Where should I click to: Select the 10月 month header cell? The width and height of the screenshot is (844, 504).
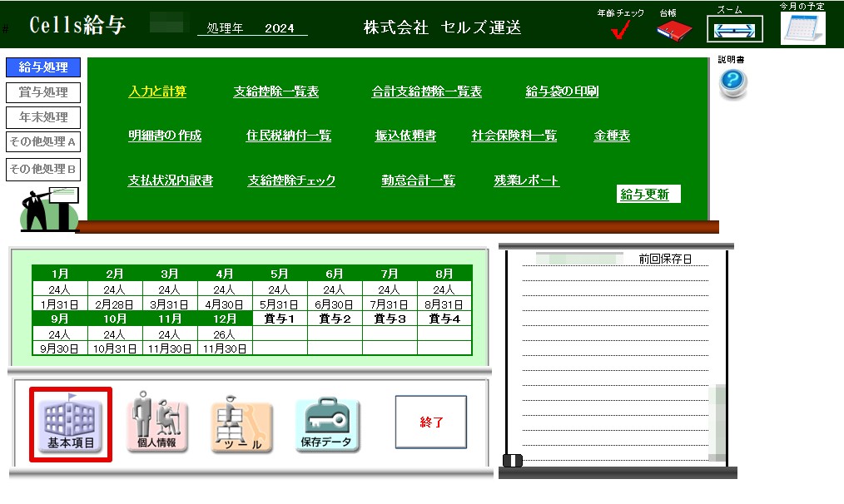click(x=115, y=319)
